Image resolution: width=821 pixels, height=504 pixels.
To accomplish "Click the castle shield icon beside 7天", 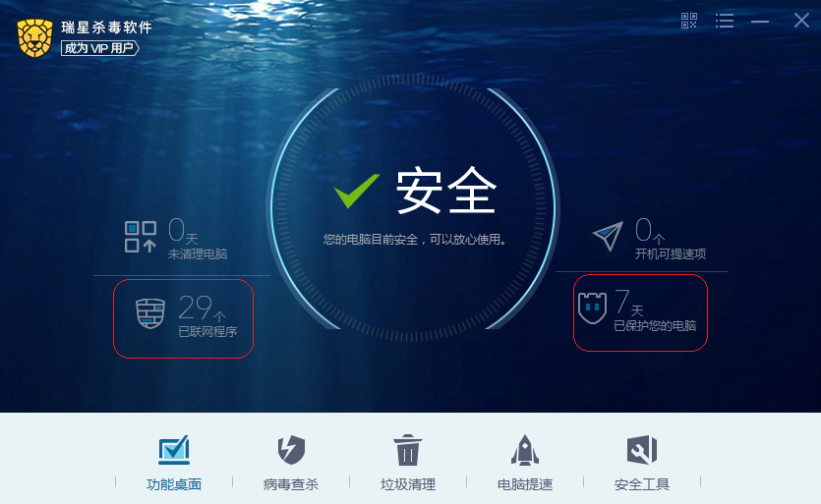I will [592, 308].
